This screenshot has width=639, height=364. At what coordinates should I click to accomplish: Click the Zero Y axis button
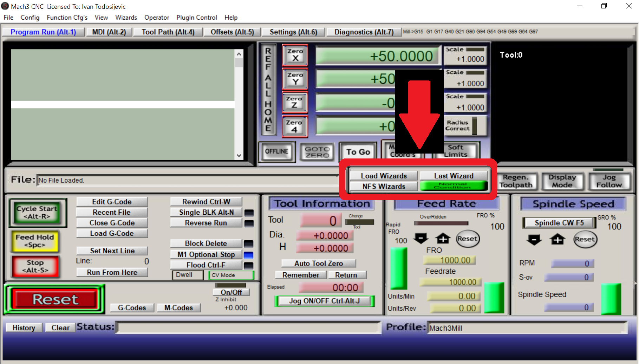(295, 79)
